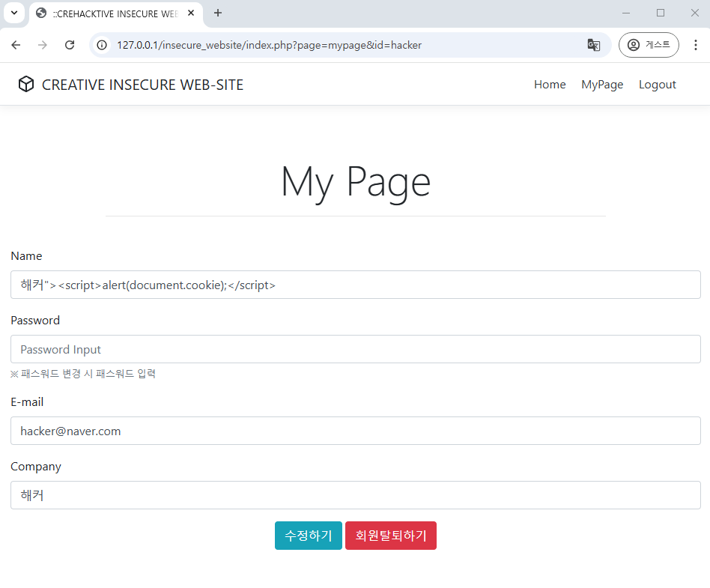Click the browser forward arrow
Screen dimensions: 710x588
(x=43, y=45)
